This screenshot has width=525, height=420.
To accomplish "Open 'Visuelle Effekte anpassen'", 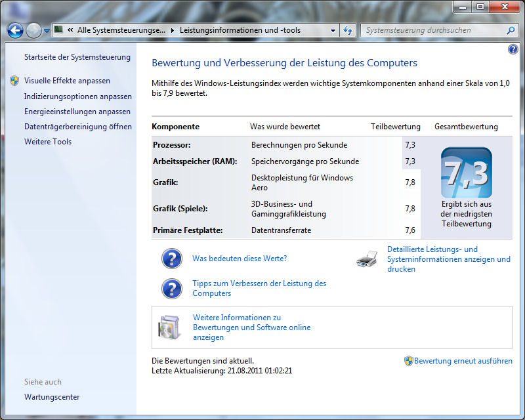I will (x=67, y=81).
